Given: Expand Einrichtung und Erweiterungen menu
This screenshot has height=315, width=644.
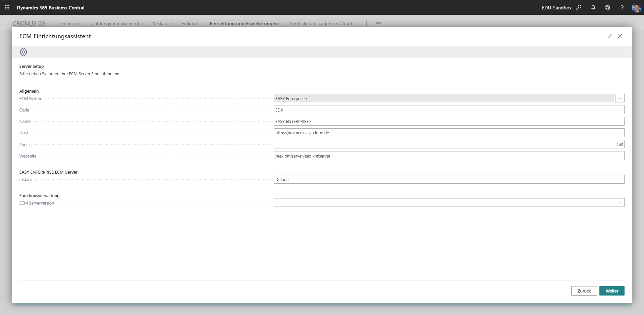Looking at the screenshot, I should point(246,24).
